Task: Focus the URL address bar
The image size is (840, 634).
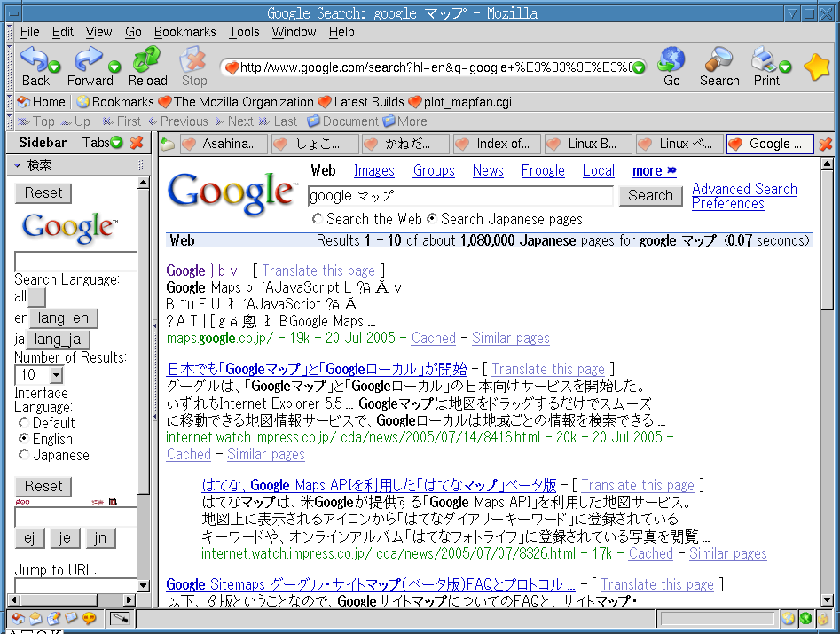Action: point(434,67)
